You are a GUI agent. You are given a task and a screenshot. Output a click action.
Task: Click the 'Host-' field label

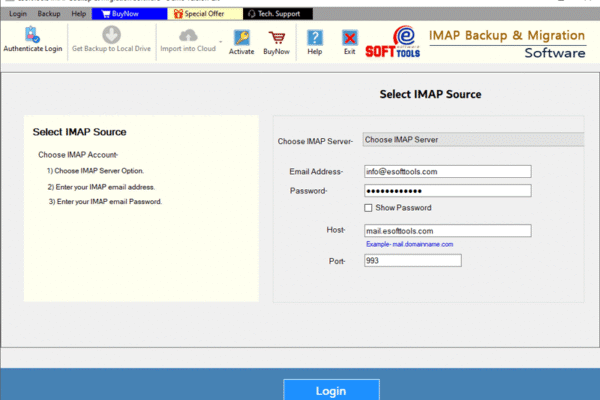336,230
